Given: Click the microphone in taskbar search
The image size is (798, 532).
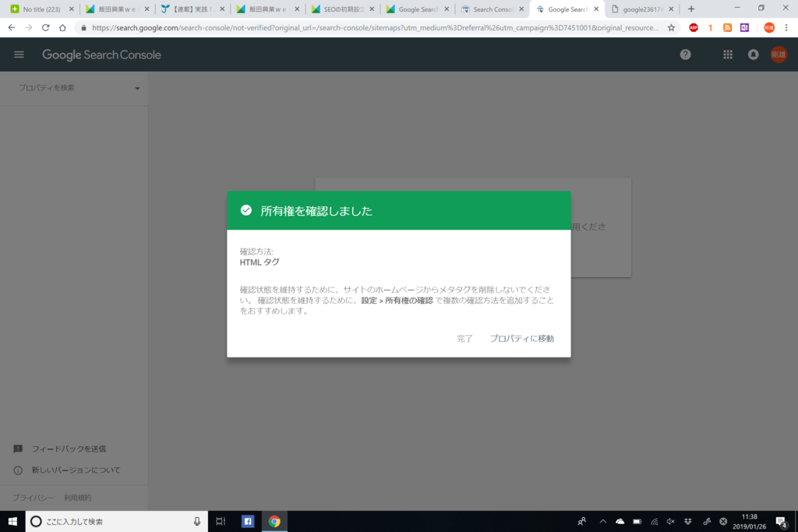Looking at the screenshot, I should click(x=197, y=521).
